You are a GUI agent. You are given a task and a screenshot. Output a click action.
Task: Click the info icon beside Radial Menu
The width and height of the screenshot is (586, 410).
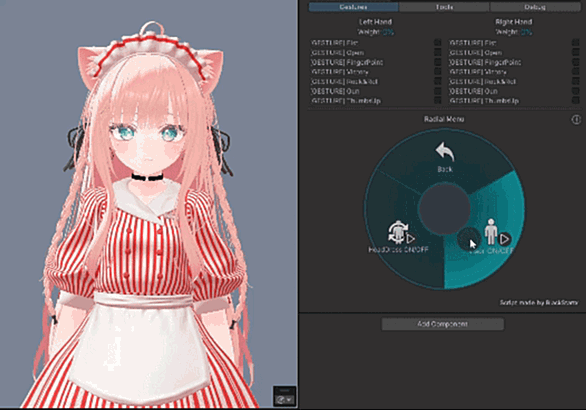click(x=576, y=120)
